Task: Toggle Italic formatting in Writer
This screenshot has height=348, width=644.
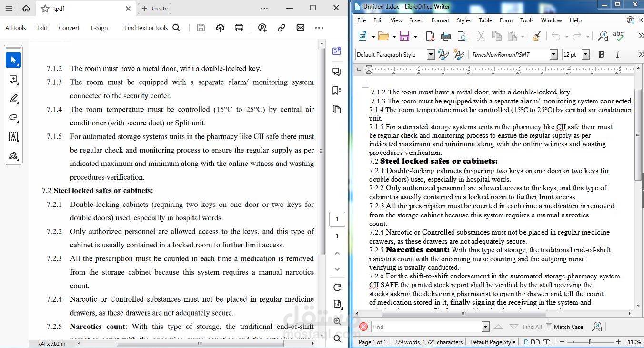Action: [618, 54]
